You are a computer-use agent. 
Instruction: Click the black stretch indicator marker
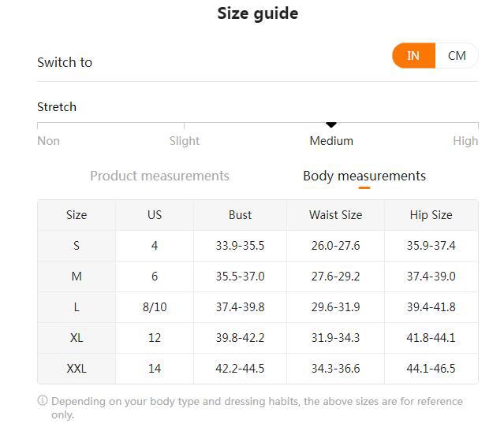coord(331,124)
